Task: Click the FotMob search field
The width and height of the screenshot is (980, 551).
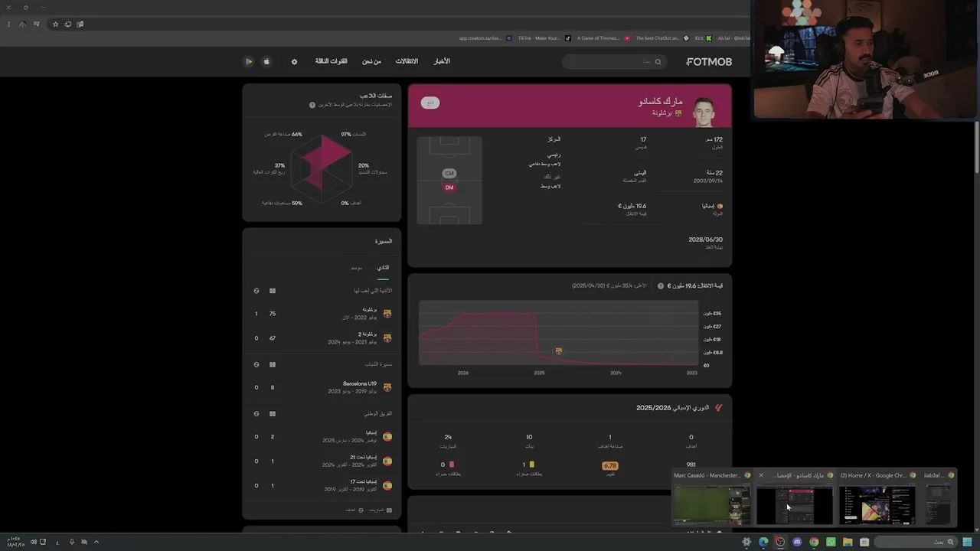Action: (616, 62)
